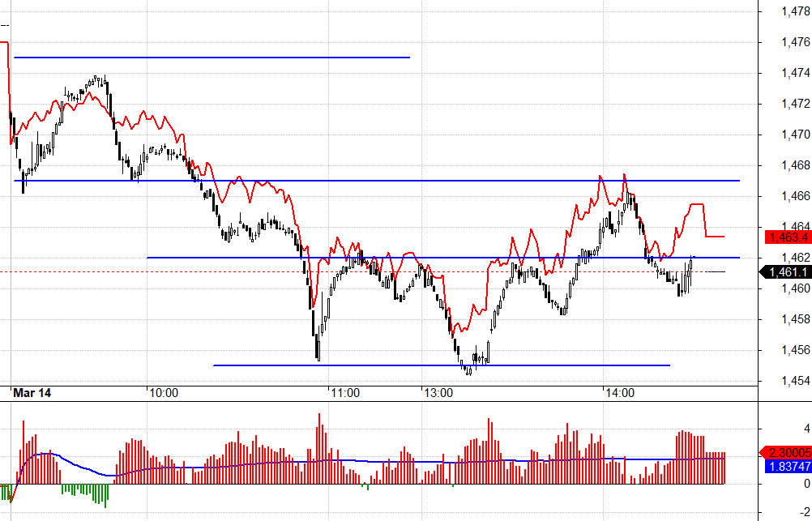The width and height of the screenshot is (812, 521).
Task: Click the 13:00 time axis label
Action: pyautogui.click(x=438, y=392)
